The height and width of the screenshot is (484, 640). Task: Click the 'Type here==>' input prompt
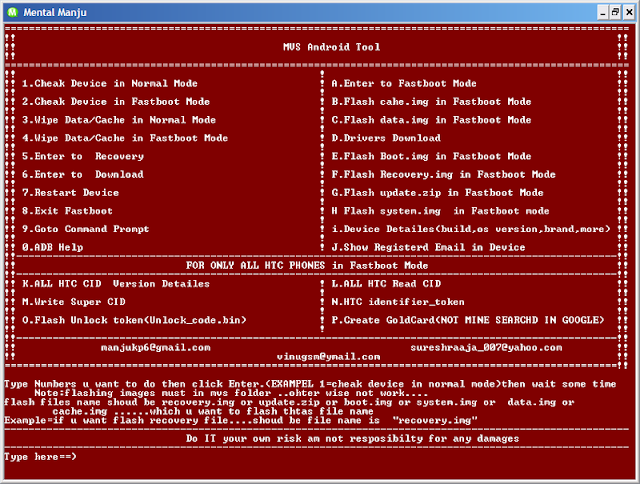pos(40,457)
